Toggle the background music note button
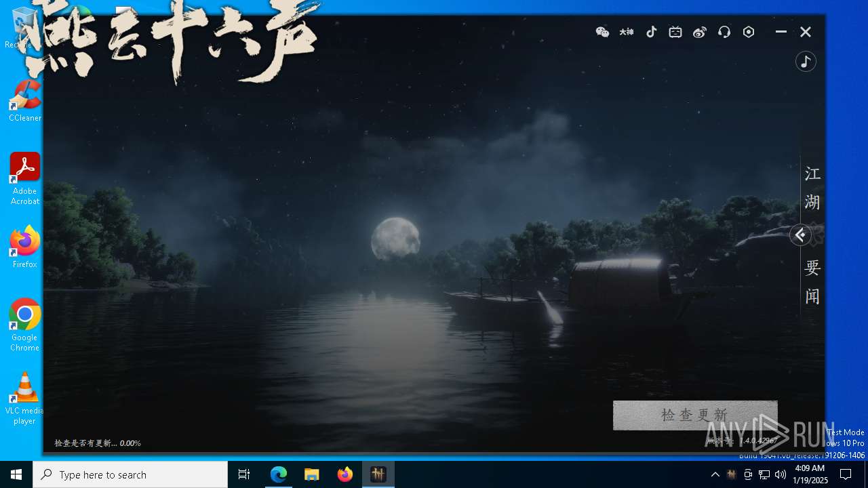 (x=806, y=62)
